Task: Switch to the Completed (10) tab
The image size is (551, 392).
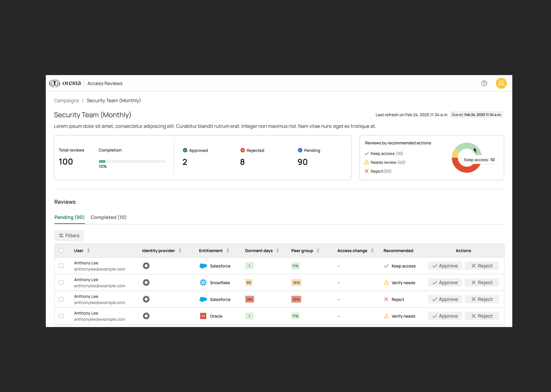Action: (108, 217)
